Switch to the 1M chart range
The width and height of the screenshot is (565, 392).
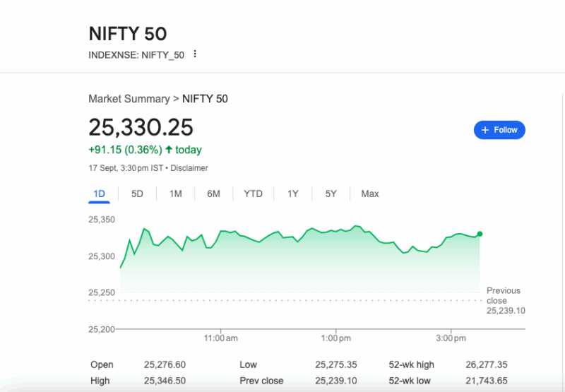[176, 194]
